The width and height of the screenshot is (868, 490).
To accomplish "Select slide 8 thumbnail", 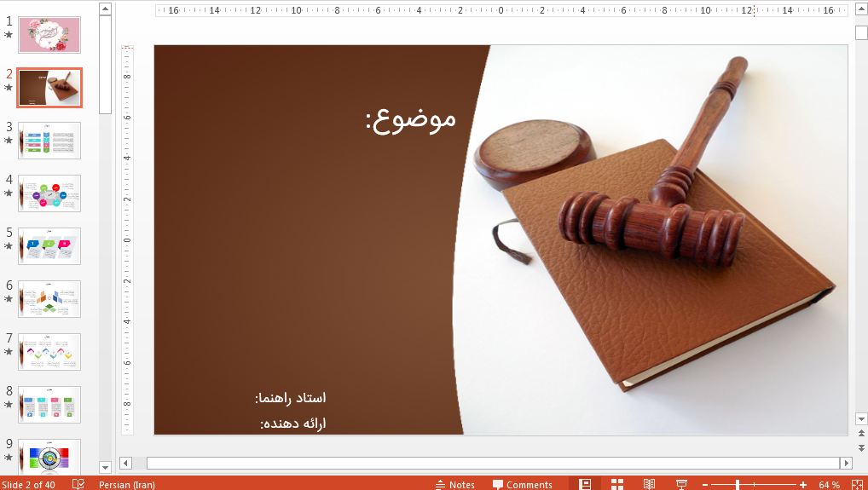I will pyautogui.click(x=49, y=404).
